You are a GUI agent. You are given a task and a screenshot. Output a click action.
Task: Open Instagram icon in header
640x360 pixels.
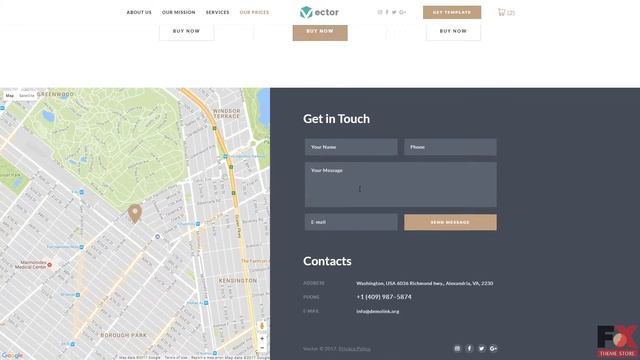380,12
